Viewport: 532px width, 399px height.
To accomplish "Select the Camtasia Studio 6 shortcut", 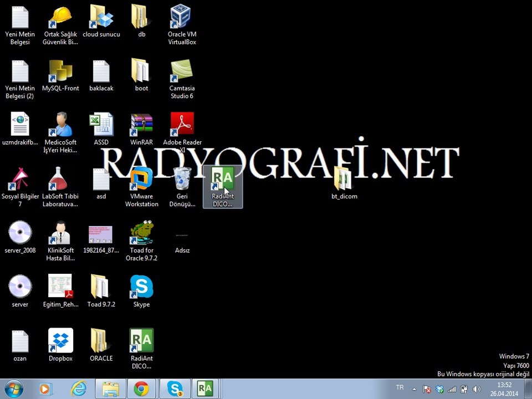I will point(182,79).
